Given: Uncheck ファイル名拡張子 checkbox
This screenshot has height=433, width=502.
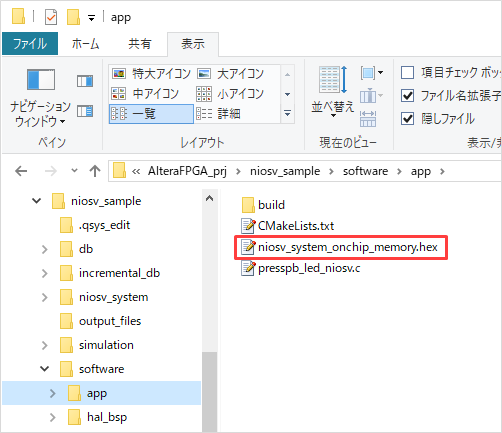Looking at the screenshot, I should 408,96.
